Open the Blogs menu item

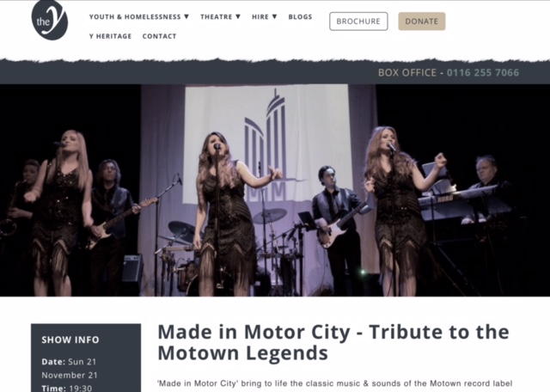(x=300, y=17)
